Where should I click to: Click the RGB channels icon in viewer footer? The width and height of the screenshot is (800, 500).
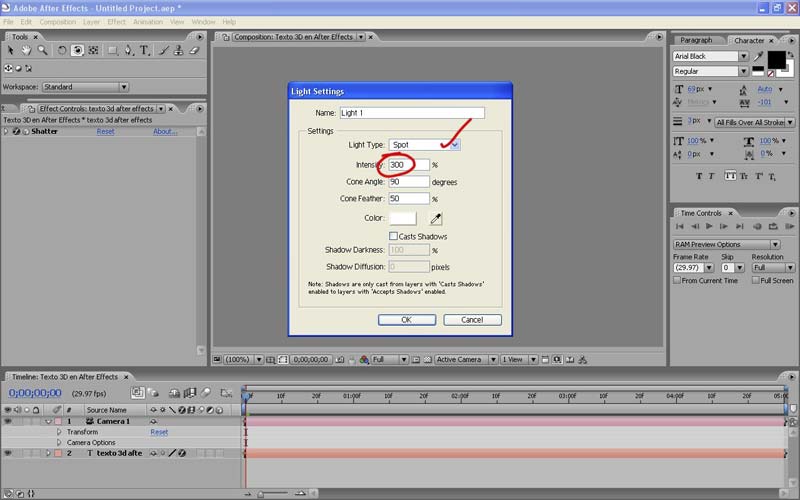point(364,360)
